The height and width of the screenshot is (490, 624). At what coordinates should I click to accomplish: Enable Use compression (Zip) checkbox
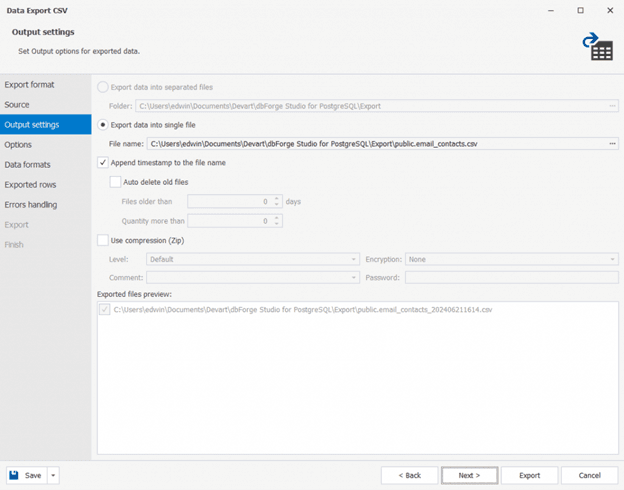103,240
